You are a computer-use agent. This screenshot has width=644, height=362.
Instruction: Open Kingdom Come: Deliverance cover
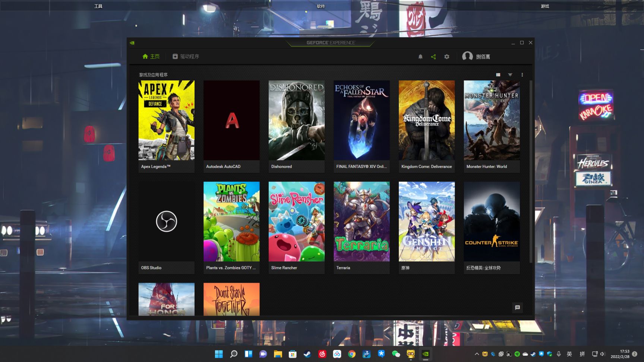(427, 120)
